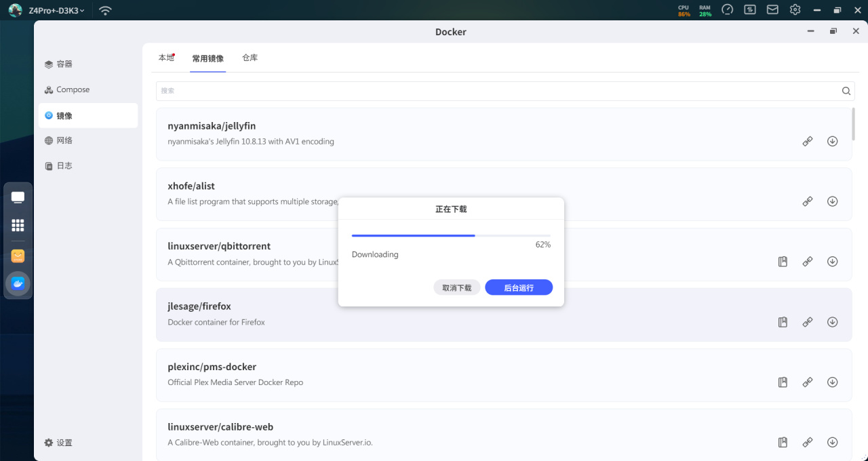
Task: Open the link icon for plexinc/pms-docker
Action: (808, 382)
